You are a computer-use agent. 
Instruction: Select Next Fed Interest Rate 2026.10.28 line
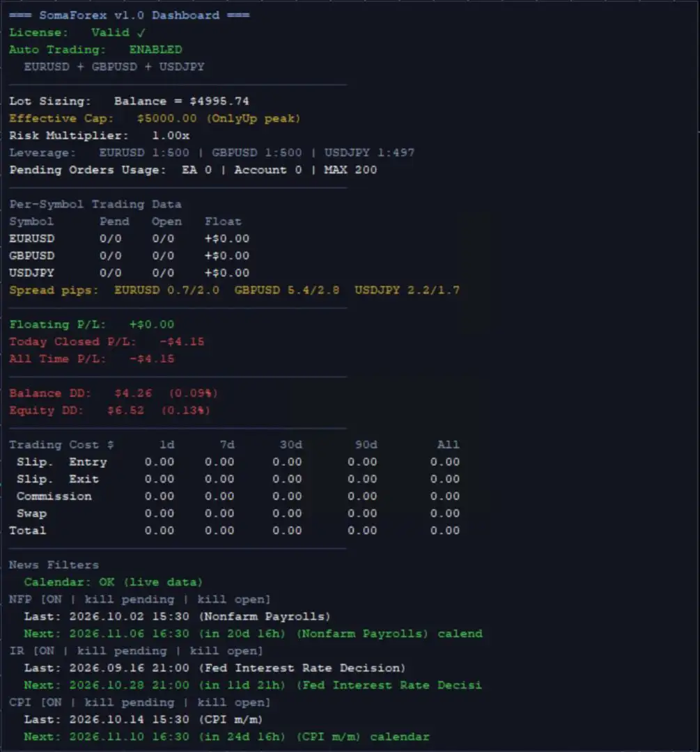point(253,686)
